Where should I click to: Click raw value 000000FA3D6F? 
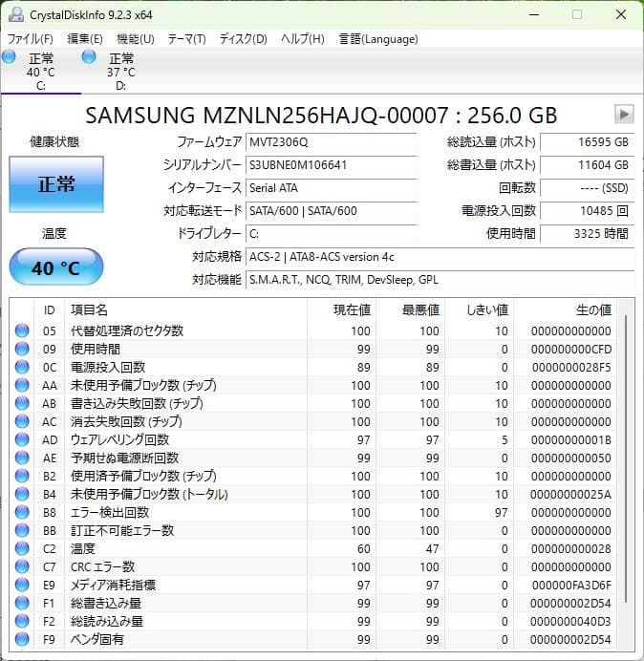click(x=571, y=585)
